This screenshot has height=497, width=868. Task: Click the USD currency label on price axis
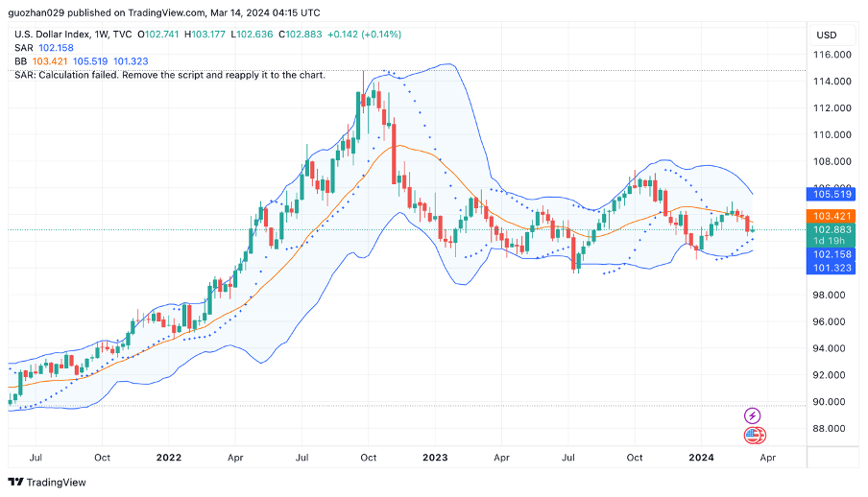[826, 35]
